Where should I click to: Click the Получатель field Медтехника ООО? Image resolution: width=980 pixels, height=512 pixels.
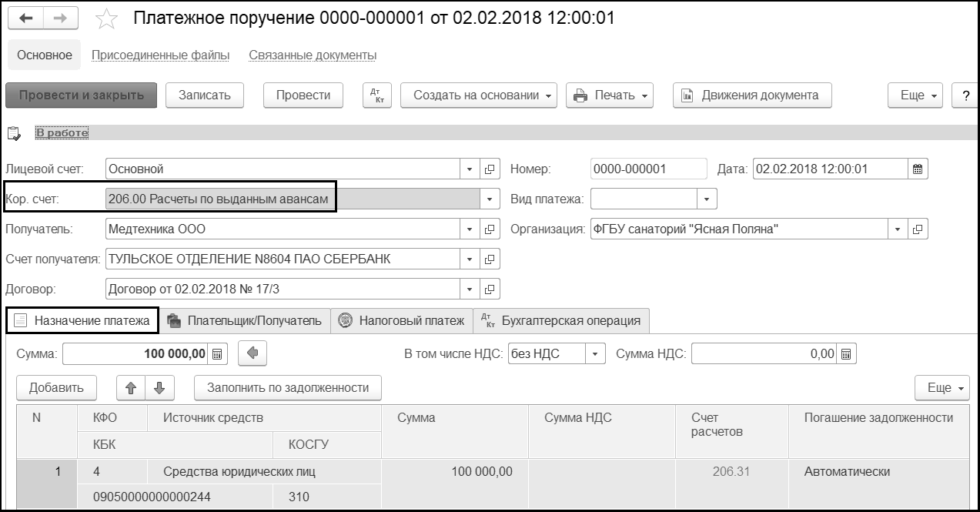(x=283, y=229)
